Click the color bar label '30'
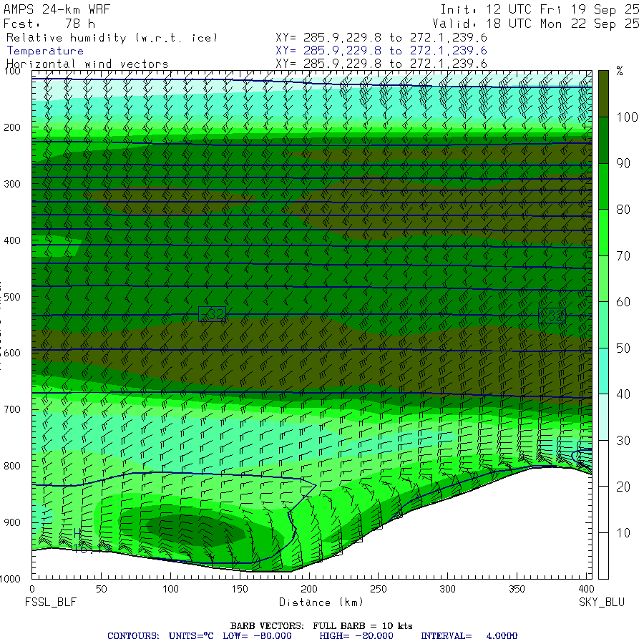The height and width of the screenshot is (644, 644). tap(623, 441)
